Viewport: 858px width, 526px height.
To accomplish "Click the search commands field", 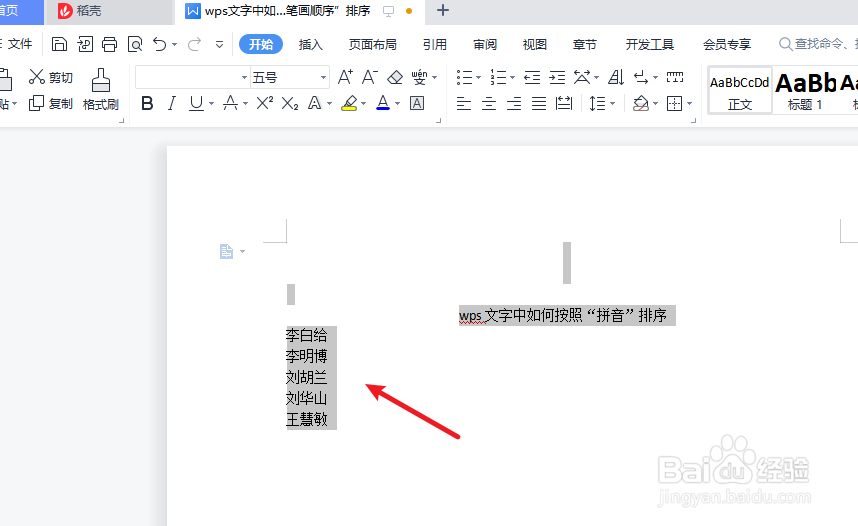I will (x=817, y=44).
